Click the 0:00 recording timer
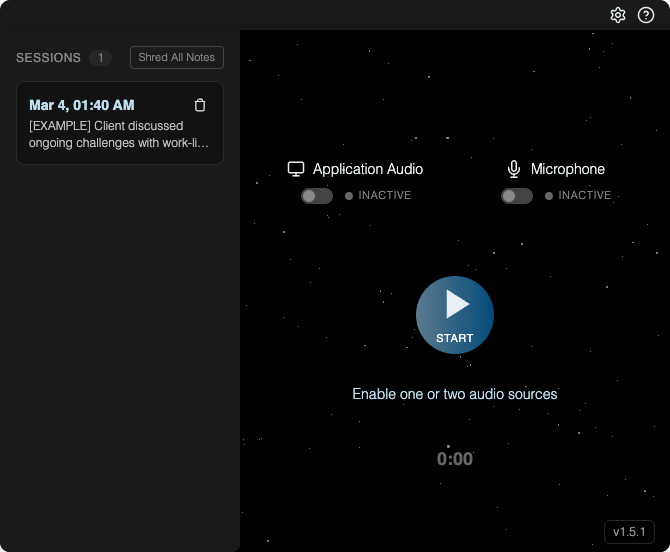The image size is (670, 552). pyautogui.click(x=455, y=459)
